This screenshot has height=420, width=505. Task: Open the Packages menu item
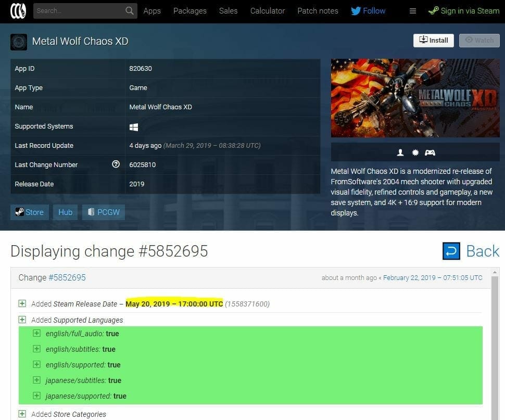[x=190, y=11]
